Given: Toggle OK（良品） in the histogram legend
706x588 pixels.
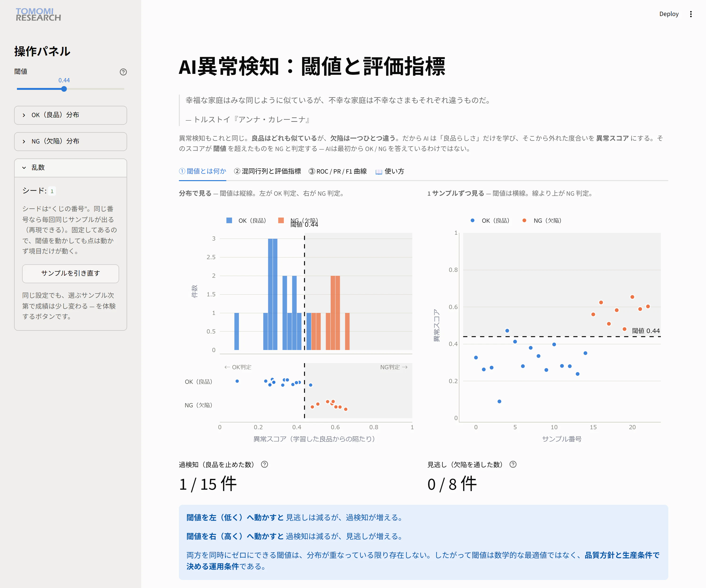Looking at the screenshot, I should pyautogui.click(x=246, y=220).
